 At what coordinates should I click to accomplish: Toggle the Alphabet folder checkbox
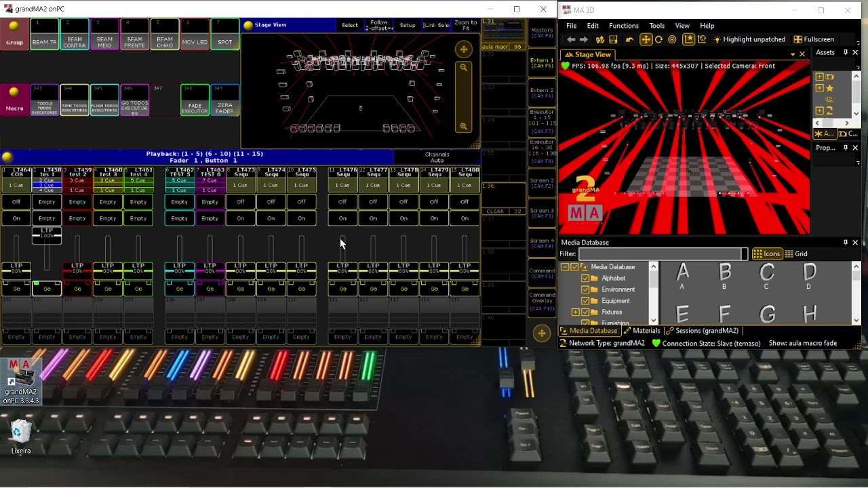585,278
